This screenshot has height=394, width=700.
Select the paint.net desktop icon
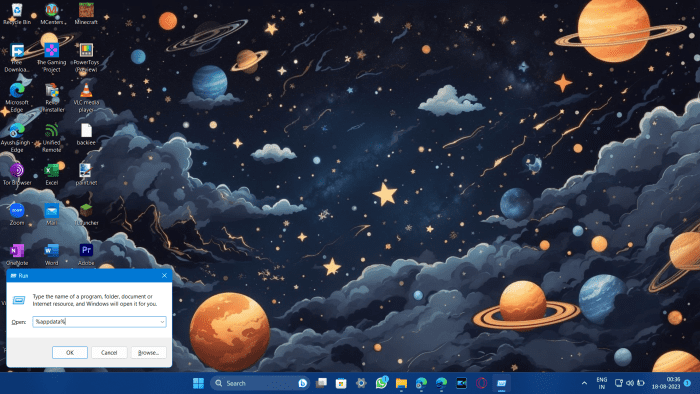click(x=86, y=174)
